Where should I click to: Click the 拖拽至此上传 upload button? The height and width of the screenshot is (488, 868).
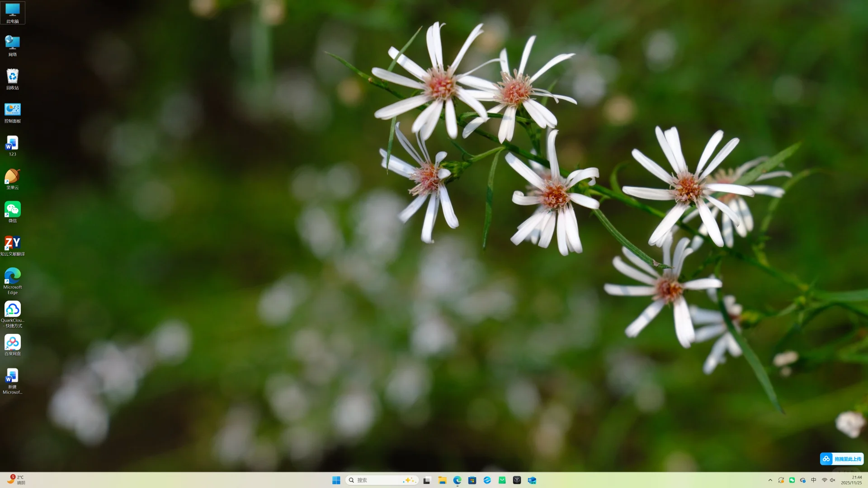coord(842,459)
